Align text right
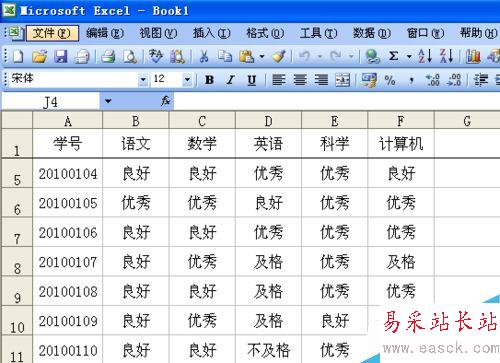Image resolution: width=500 pixels, height=363 pixels. point(321,80)
